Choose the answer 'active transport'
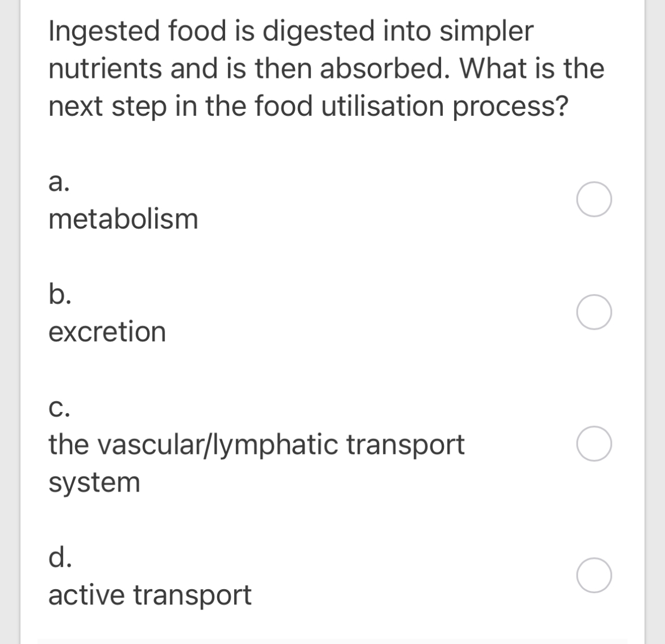Viewport: 665px width, 644px height. click(149, 594)
